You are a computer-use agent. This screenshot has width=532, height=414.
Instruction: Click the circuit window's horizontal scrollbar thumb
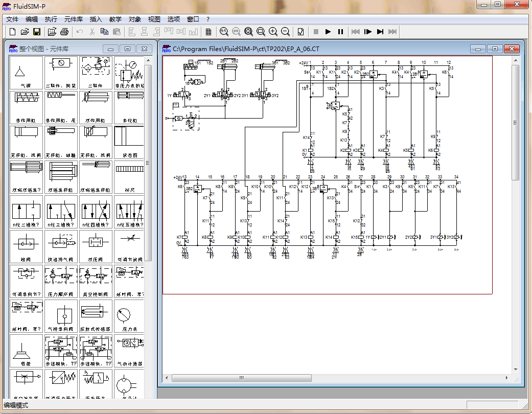pos(242,378)
